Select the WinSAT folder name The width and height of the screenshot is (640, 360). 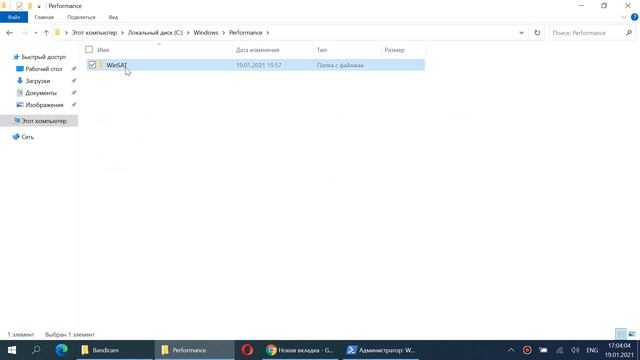[x=117, y=65]
